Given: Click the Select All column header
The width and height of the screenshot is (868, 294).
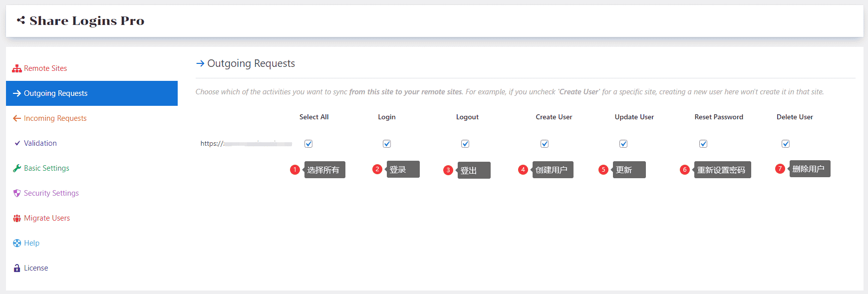Looking at the screenshot, I should tap(314, 117).
